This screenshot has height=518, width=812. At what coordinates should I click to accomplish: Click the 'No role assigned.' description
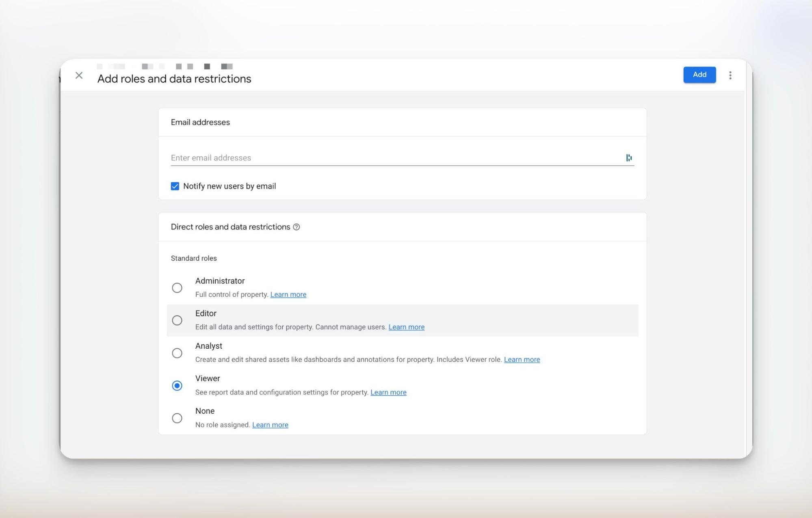222,425
